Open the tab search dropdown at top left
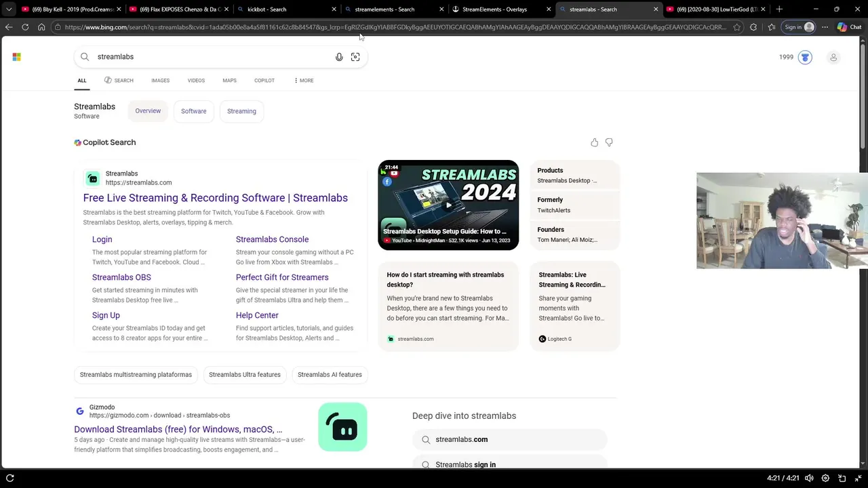This screenshot has height=488, width=868. 9,9
